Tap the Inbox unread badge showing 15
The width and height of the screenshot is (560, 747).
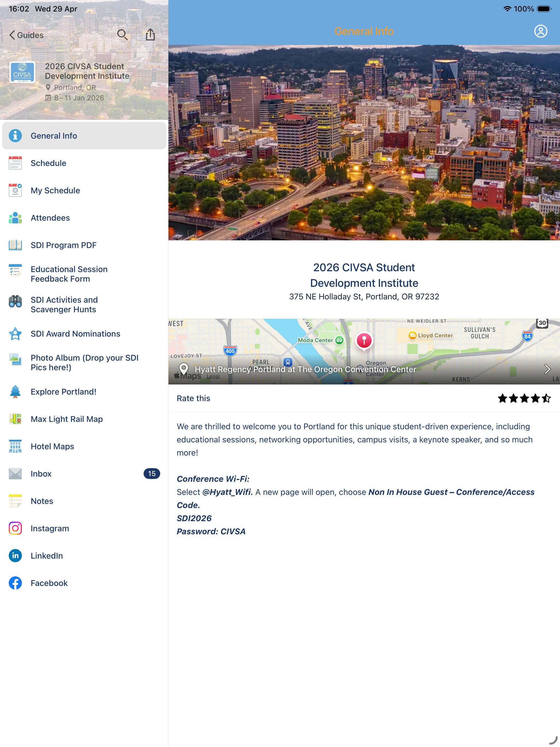[x=152, y=474]
